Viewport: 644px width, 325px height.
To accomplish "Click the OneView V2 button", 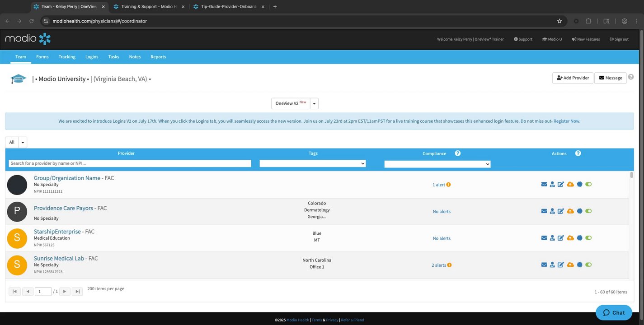I will [x=291, y=103].
